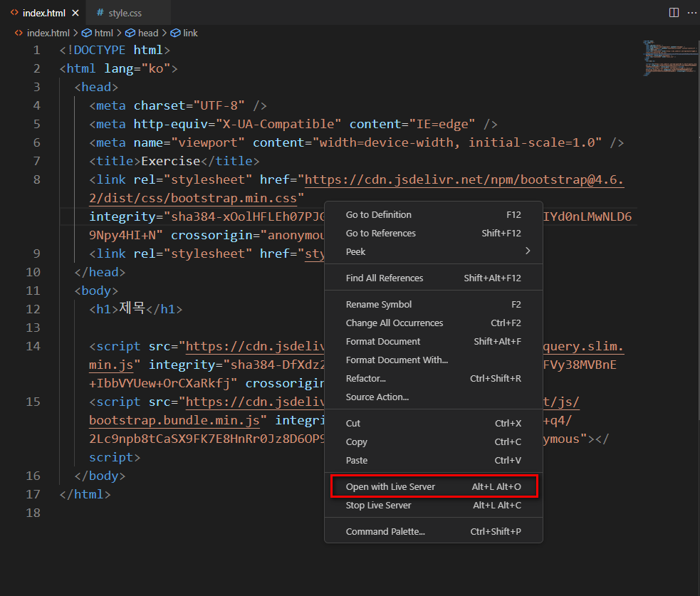Choose Rename Symbol from context menu
Screen dimensions: 700x596
tap(434, 305)
